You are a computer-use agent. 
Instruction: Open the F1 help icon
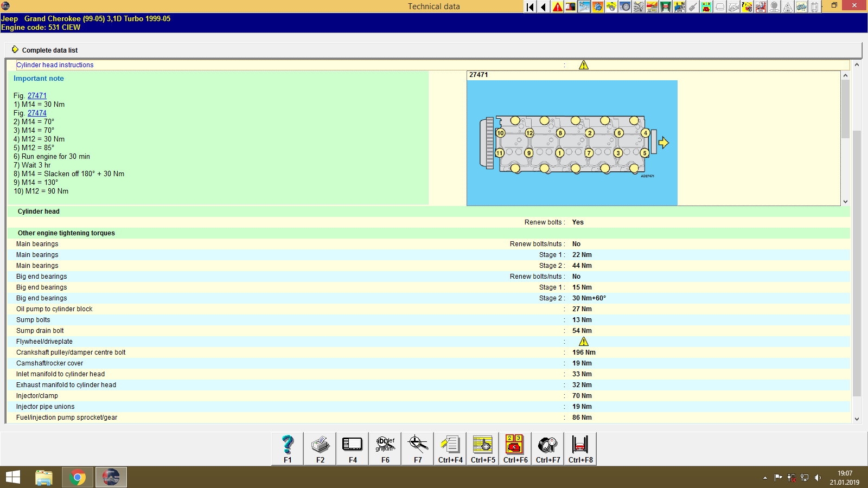pos(287,446)
